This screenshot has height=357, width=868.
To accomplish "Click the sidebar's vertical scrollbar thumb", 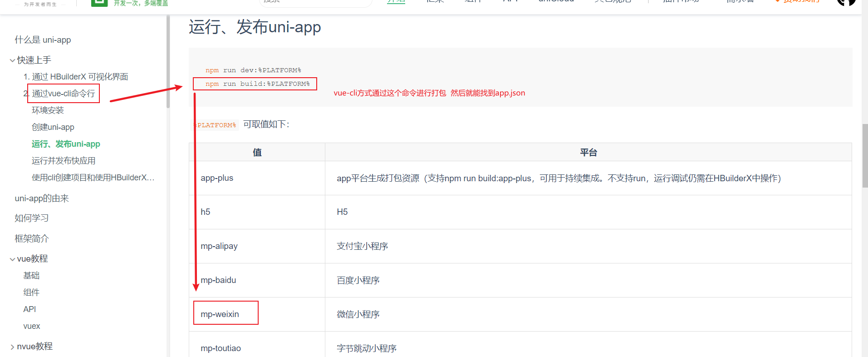I will pyautogui.click(x=168, y=61).
